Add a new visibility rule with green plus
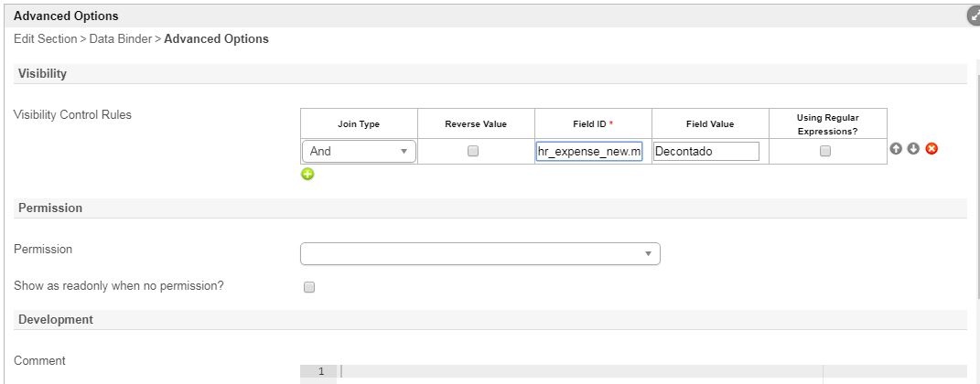Screen dimensions: 980x384 [307, 174]
